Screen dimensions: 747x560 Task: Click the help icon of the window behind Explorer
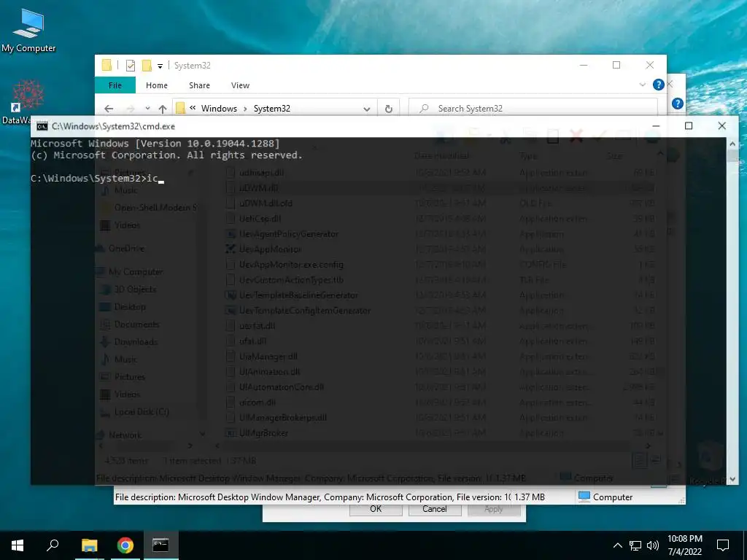click(x=678, y=104)
